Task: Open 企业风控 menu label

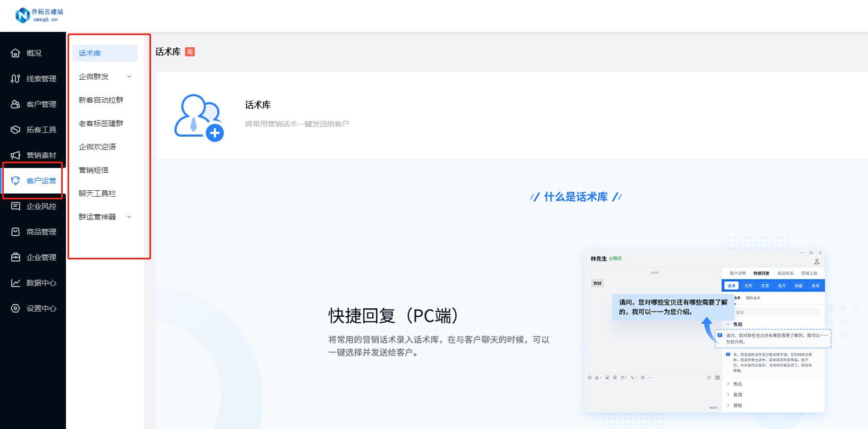Action: click(41, 206)
